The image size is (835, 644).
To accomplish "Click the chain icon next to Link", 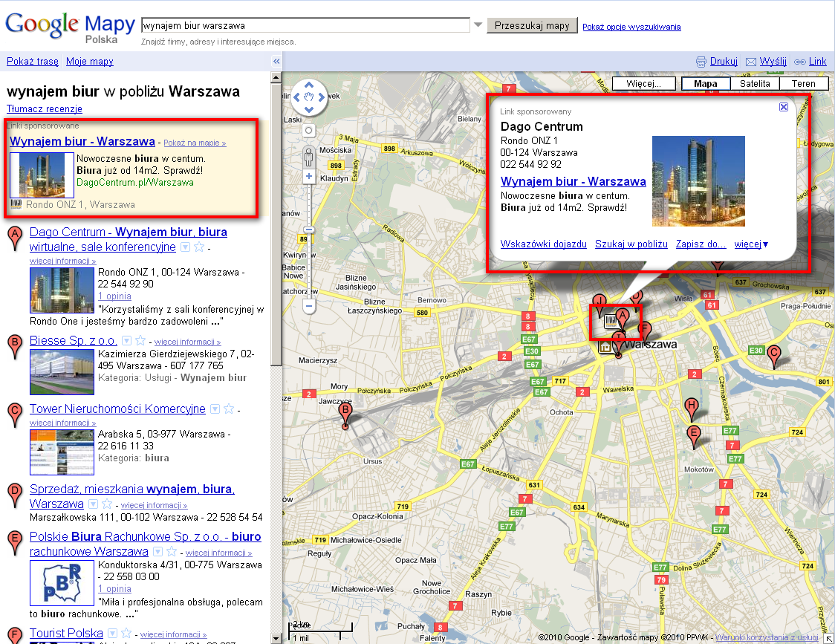I will click(x=800, y=62).
